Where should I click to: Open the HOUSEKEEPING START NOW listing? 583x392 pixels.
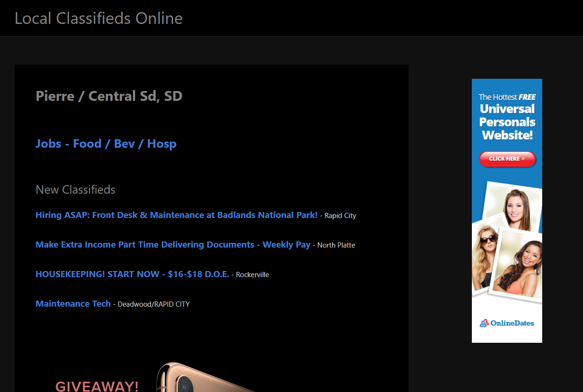pos(132,274)
